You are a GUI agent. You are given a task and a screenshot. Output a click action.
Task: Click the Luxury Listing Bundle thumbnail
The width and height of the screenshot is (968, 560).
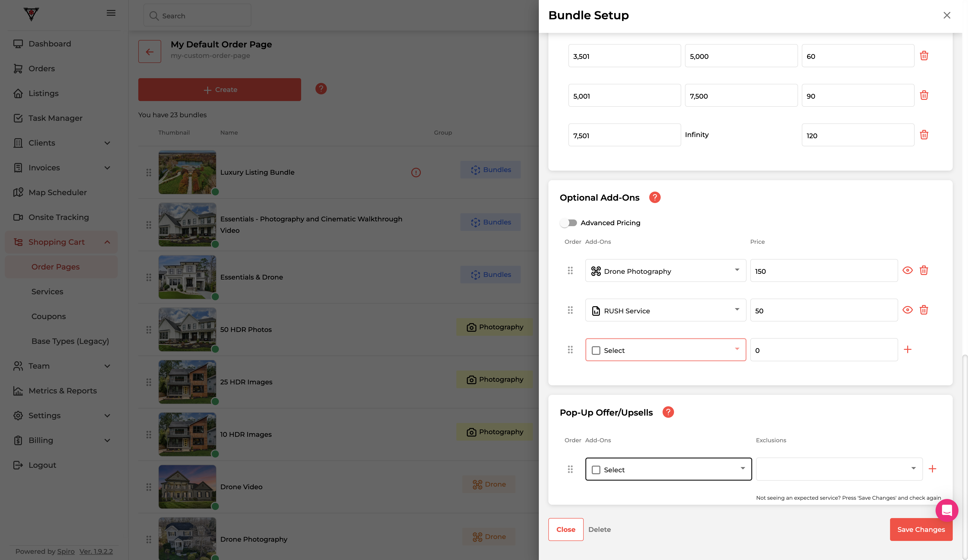pyautogui.click(x=187, y=172)
